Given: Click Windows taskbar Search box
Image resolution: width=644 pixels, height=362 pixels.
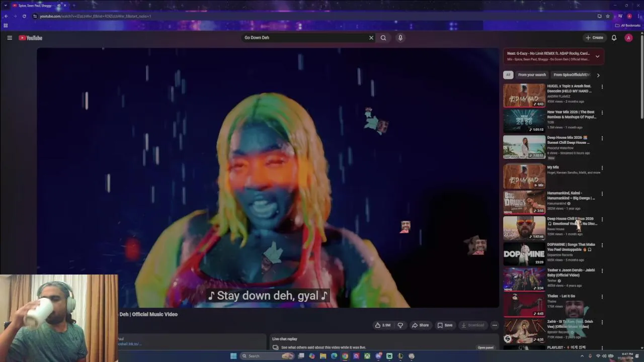Looking at the screenshot, I should [x=267, y=356].
